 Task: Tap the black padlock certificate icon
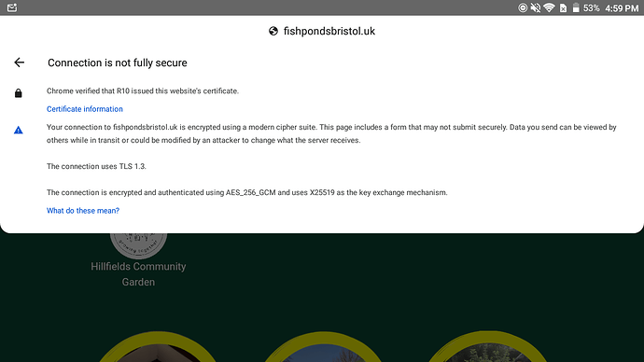click(18, 93)
